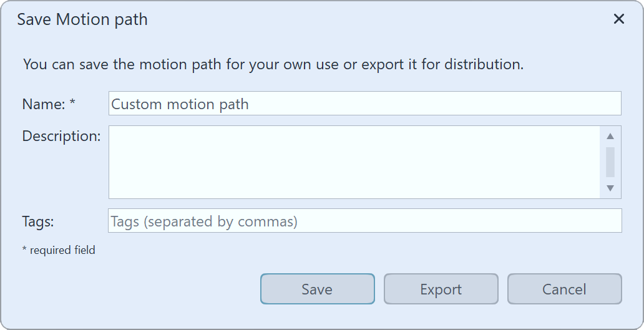The width and height of the screenshot is (644, 330).
Task: Click the instruction text about exporting for distribution
Action: (273, 64)
